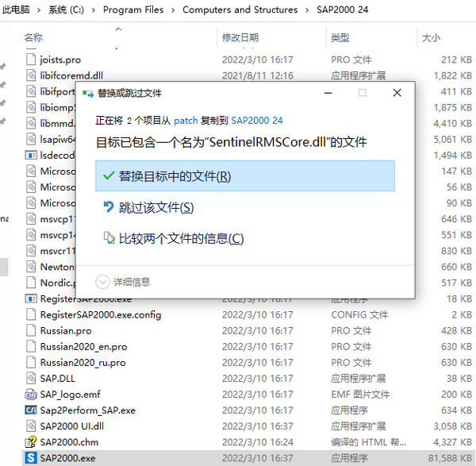Screen dimensions: 476x466
Task: Select the libiomp dll file icon
Action: [31, 107]
